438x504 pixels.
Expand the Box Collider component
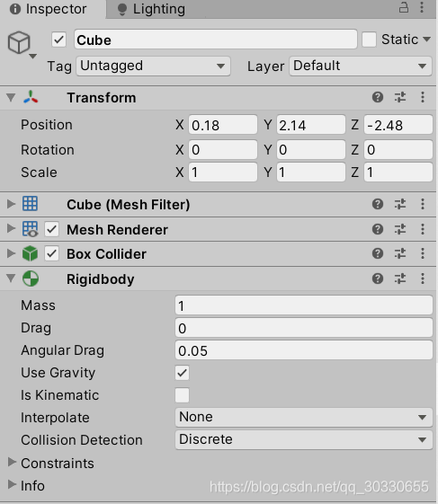(11, 253)
